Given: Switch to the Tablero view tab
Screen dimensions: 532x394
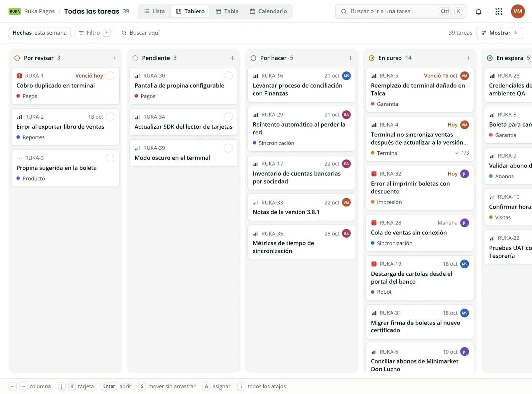Looking at the screenshot, I should [190, 11].
